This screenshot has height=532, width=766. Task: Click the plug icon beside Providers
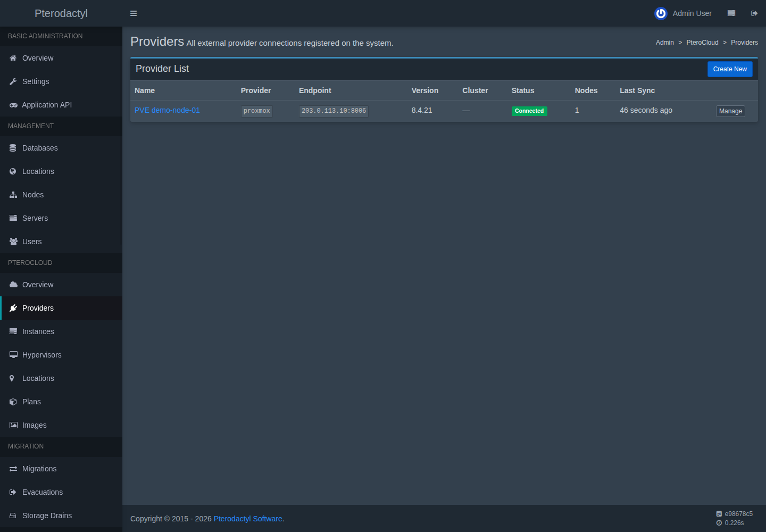(x=13, y=308)
